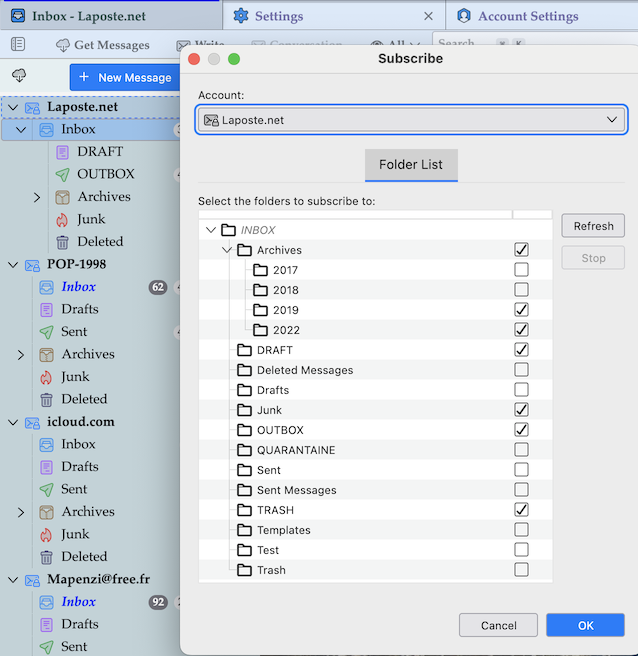Click the Deleted trash icon under Laposte.net
Viewport: 638px width, 656px height.
pyautogui.click(x=62, y=242)
